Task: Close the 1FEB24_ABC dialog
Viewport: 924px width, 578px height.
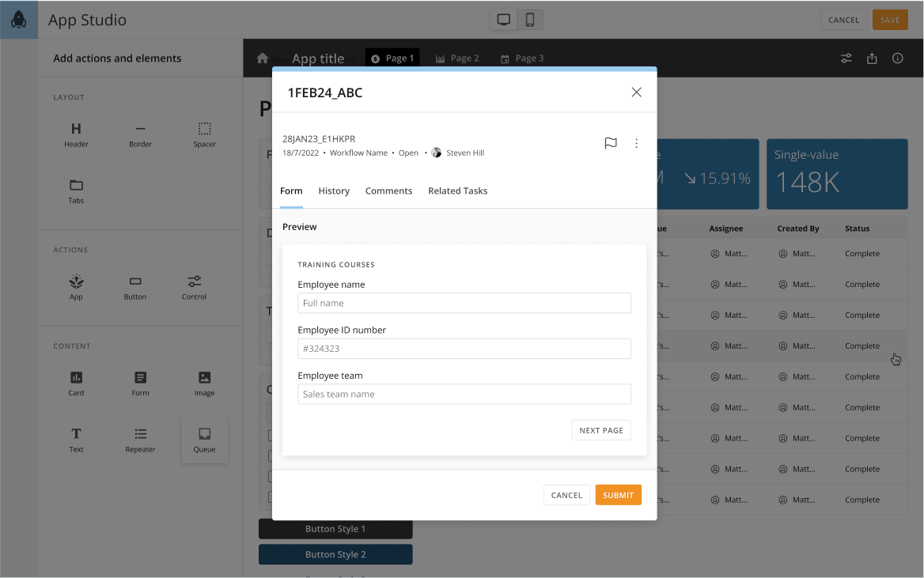Action: pos(636,92)
